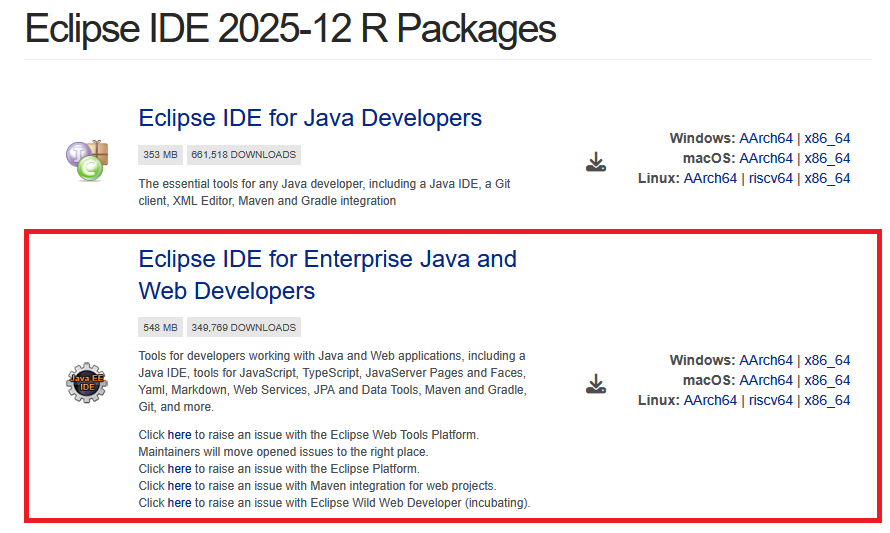Screen dimensions: 890x533
Task: Select macOS x86_64 for Enterprise Java package
Action: pyautogui.click(x=827, y=380)
